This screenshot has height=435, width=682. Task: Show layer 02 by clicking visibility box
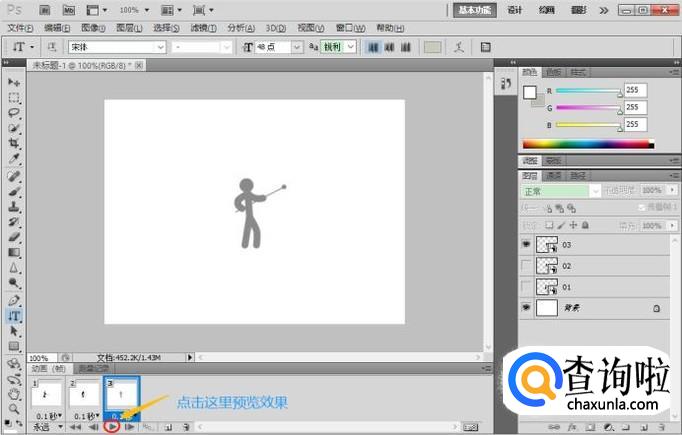tap(526, 265)
